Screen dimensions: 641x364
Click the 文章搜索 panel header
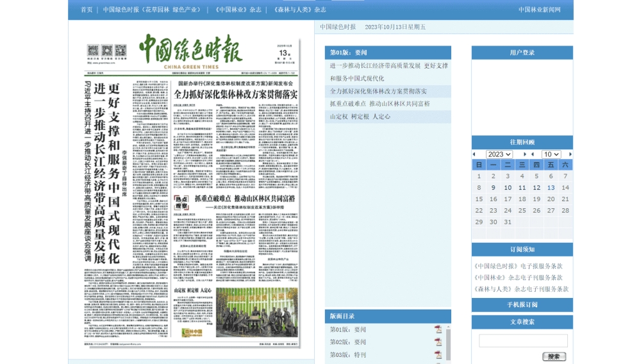pyautogui.click(x=522, y=322)
